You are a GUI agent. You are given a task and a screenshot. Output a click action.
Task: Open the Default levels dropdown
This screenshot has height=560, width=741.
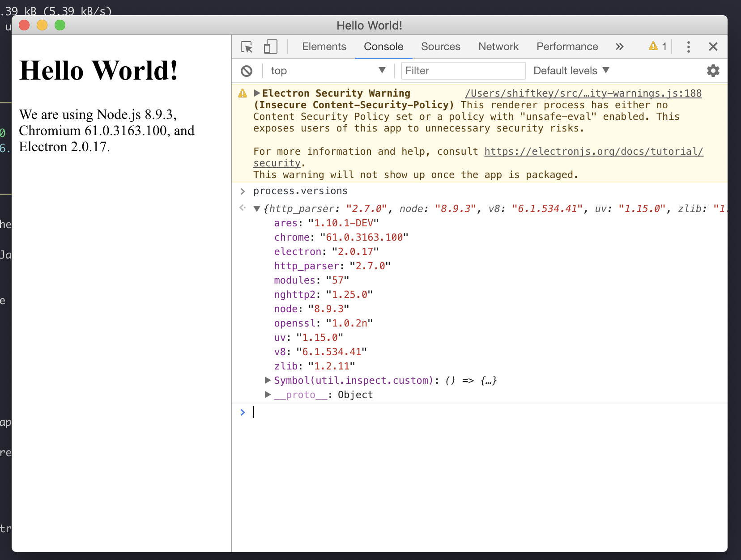[570, 71]
